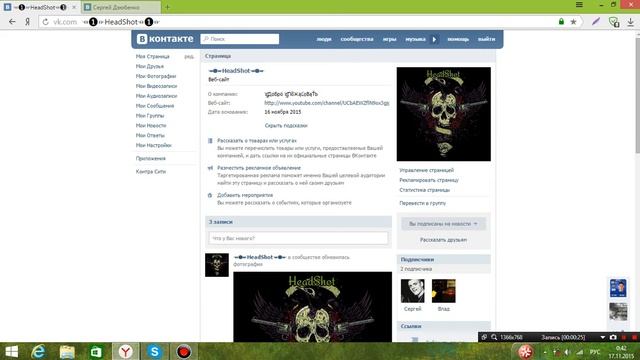The image size is (640, 360).
Task: Click recorder magnifier zoom icon
Action: (x=494, y=337)
